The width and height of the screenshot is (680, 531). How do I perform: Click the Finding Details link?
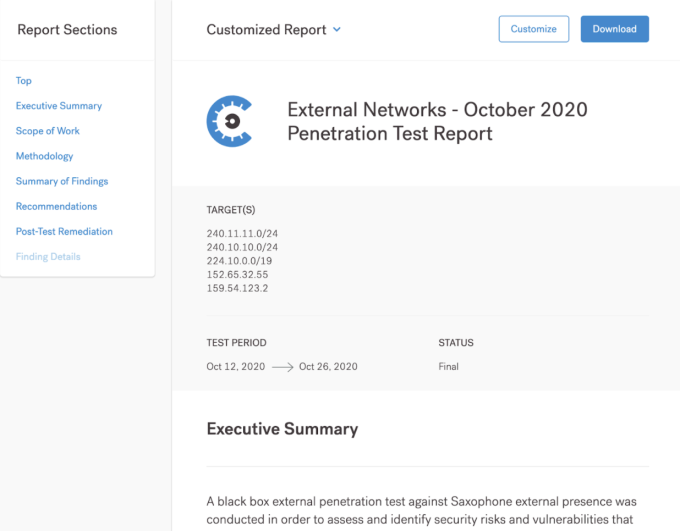click(x=48, y=257)
